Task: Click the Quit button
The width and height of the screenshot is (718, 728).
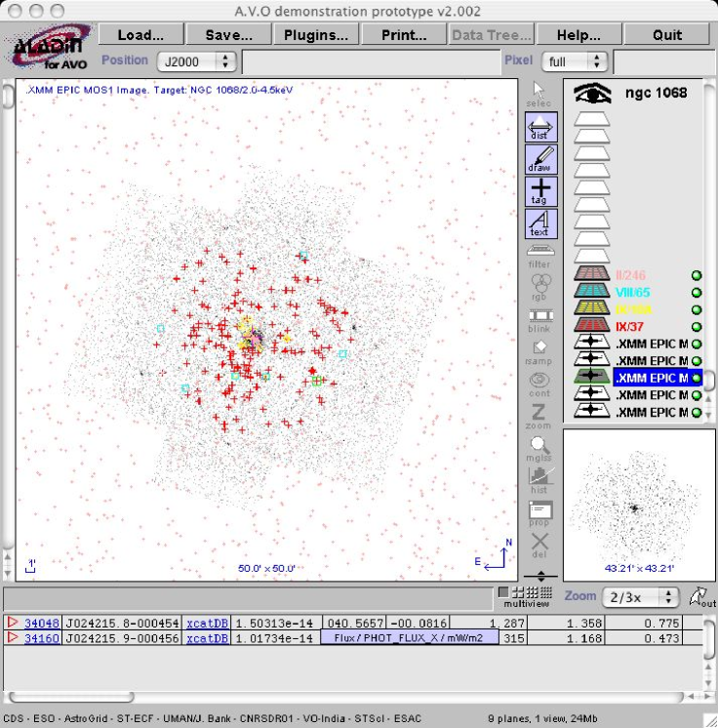Action: (x=667, y=35)
